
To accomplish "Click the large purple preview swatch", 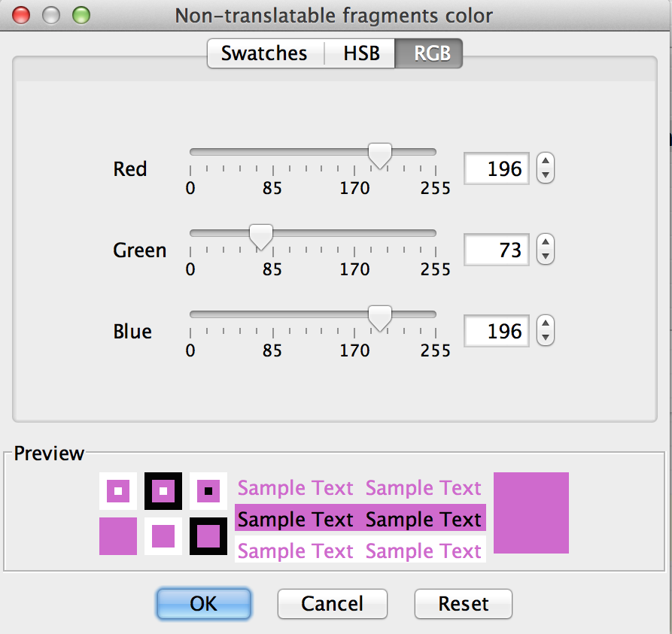I will [531, 513].
